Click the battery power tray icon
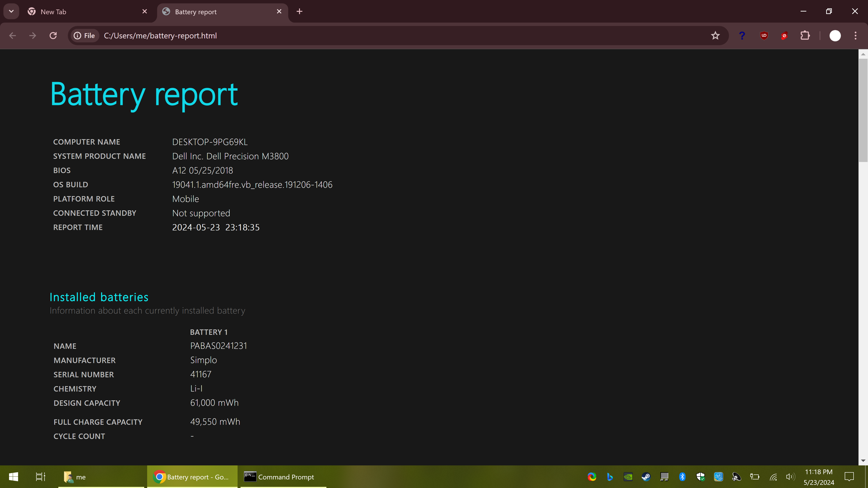 tap(755, 477)
